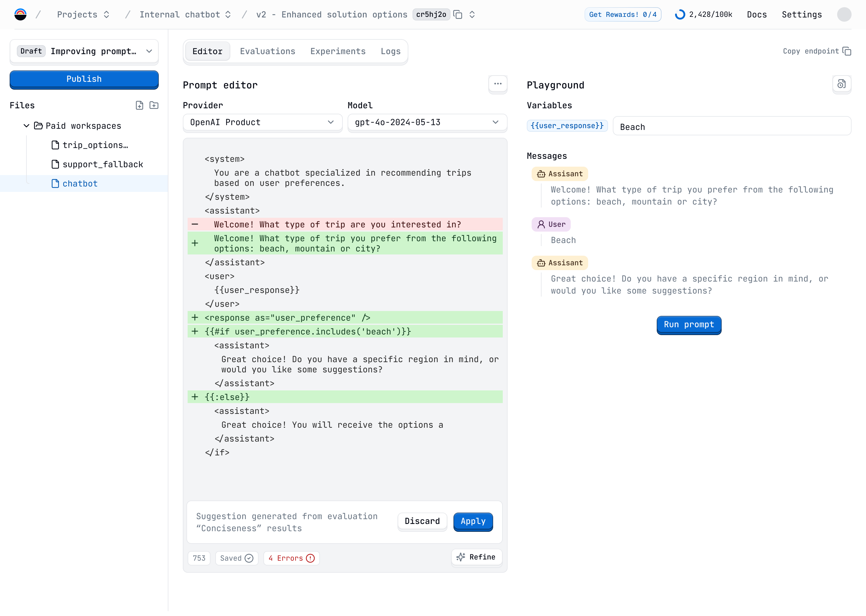Click the app logo in the top bar
Viewport: 866px width, 616px height.
(20, 14)
